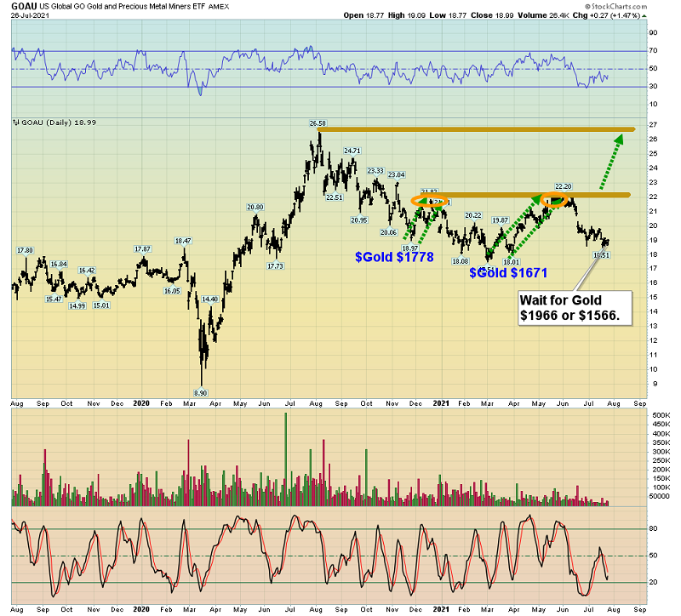
Task: Click the '$Gold $1671' annotation text
Action: click(x=508, y=272)
